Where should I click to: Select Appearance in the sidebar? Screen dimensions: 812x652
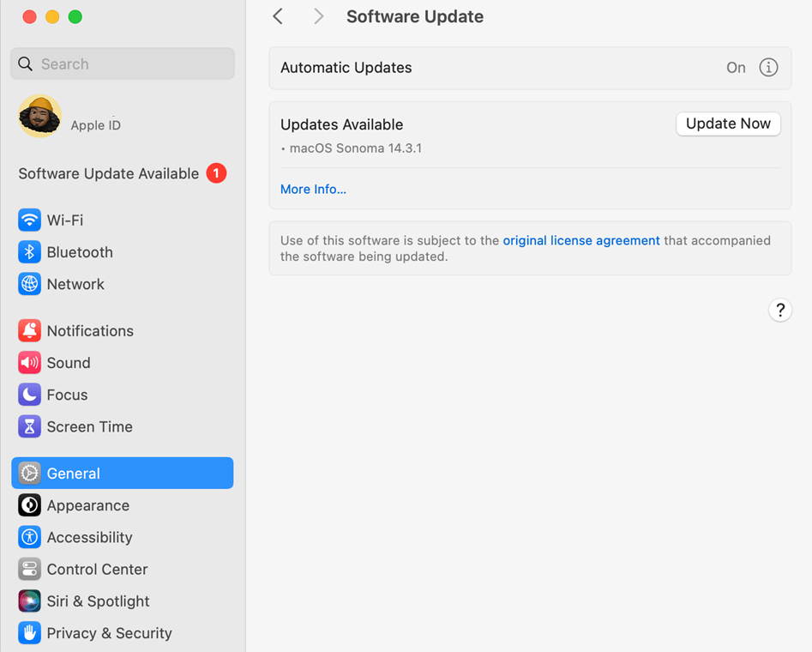pyautogui.click(x=87, y=506)
